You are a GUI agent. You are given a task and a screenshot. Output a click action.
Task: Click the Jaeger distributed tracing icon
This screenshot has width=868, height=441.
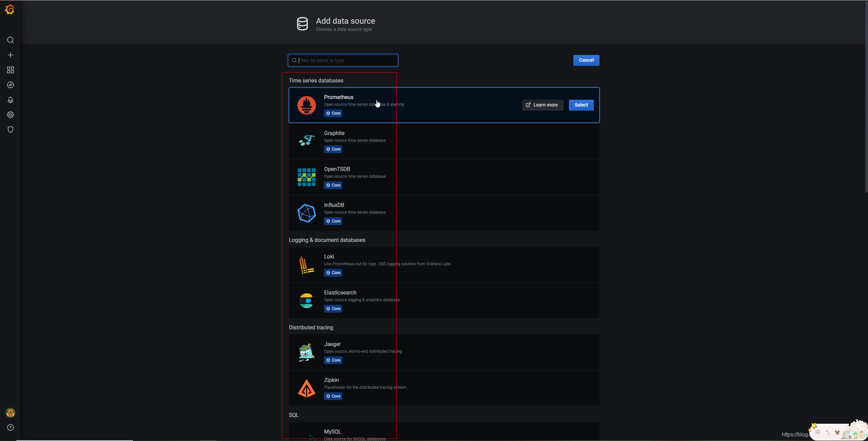[x=307, y=351]
